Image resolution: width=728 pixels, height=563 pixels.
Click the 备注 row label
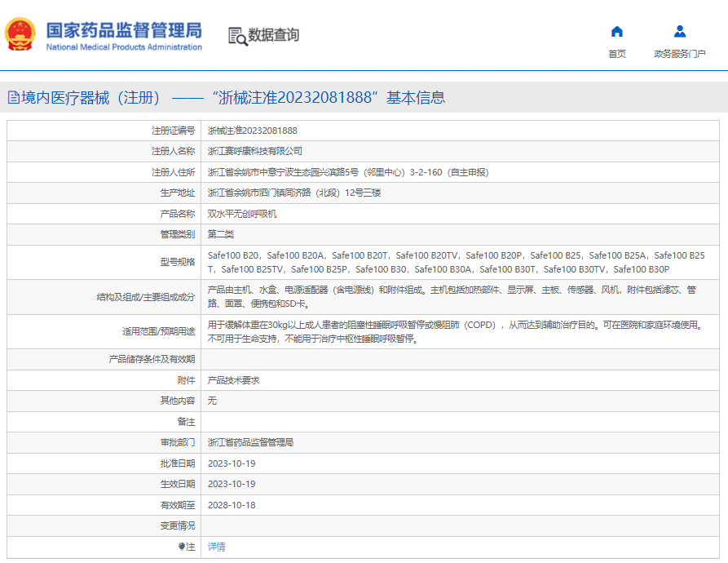click(186, 422)
